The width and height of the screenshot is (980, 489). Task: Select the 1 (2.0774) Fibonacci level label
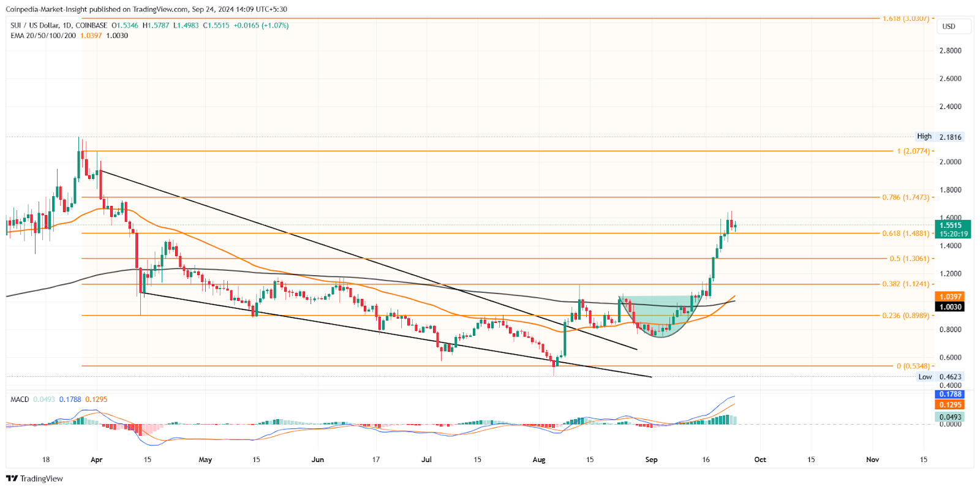tap(913, 151)
